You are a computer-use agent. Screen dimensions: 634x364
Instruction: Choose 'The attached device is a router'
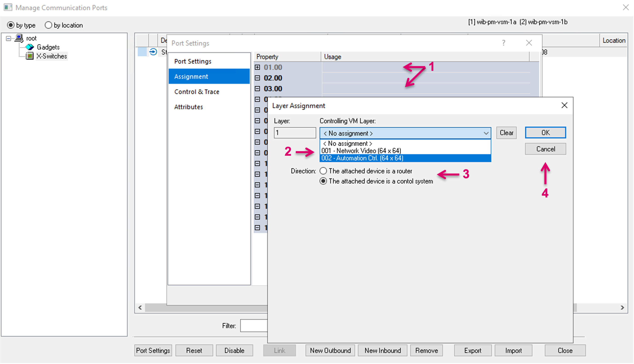(323, 171)
